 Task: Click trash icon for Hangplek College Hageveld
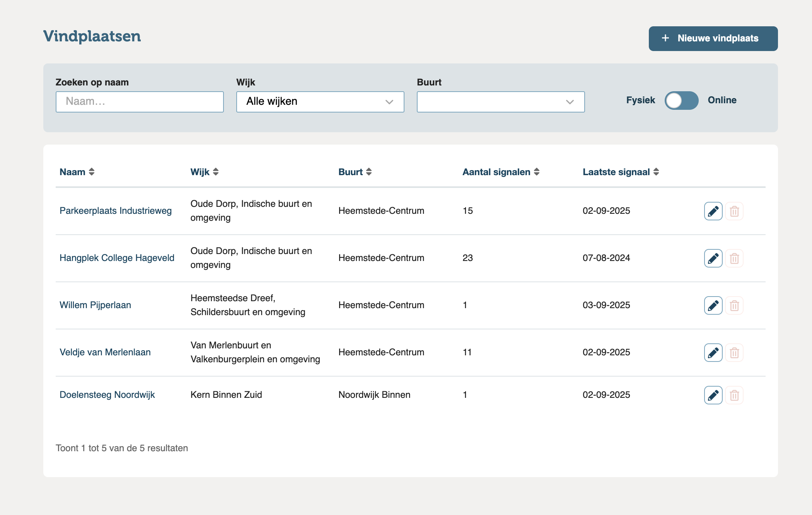734,258
